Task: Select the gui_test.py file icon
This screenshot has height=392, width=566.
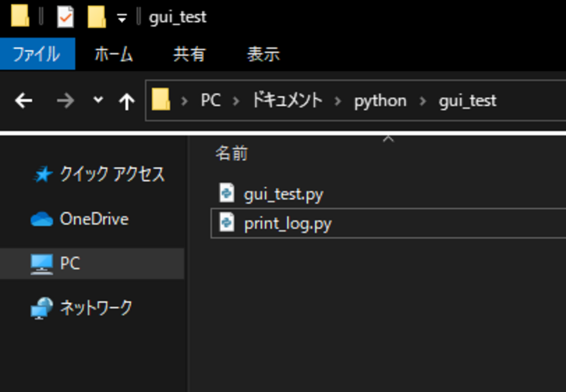Action: click(x=226, y=193)
